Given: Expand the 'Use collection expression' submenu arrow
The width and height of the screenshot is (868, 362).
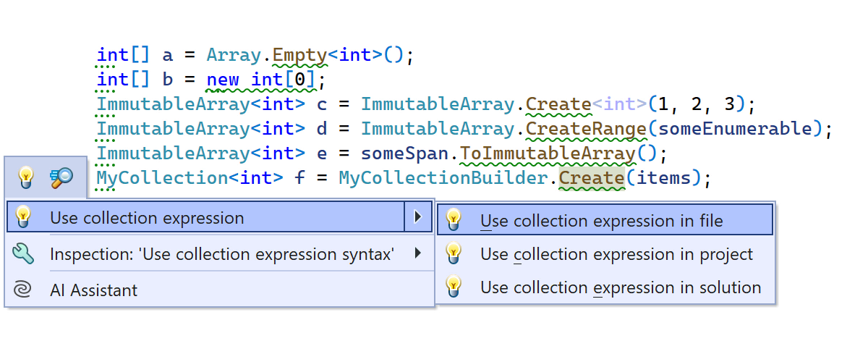Looking at the screenshot, I should click(417, 217).
